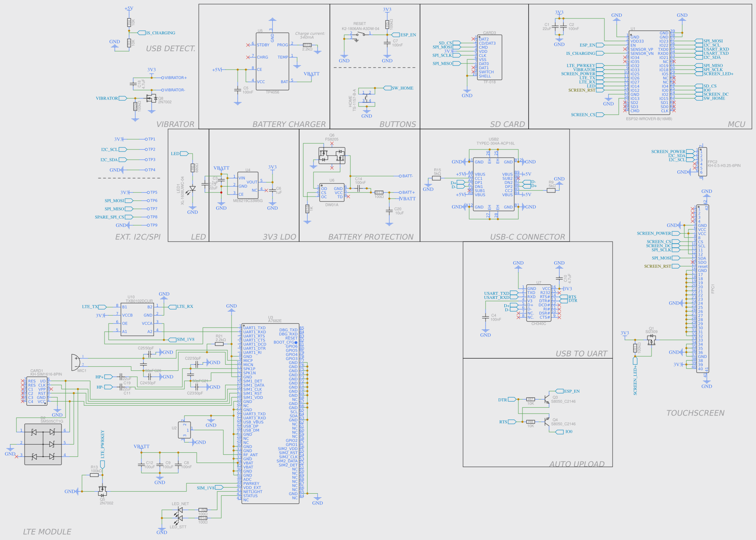Select the "TP9" test point label
This screenshot has height=540, width=756.
[x=154, y=225]
